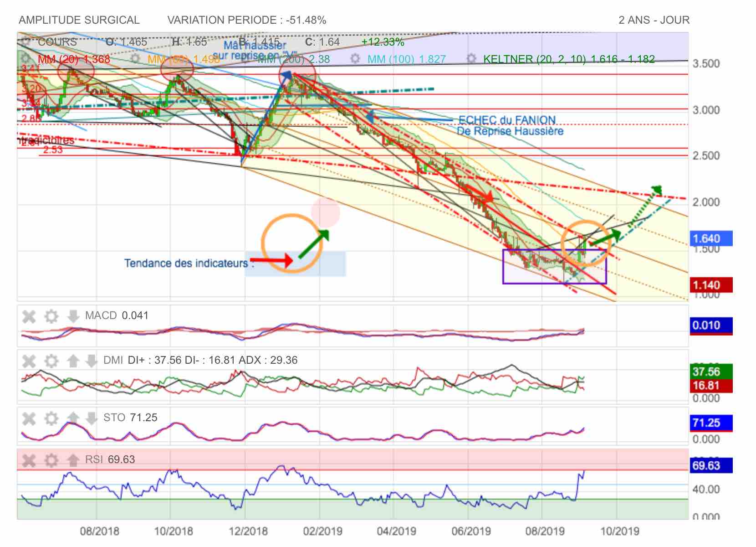
Task: Click the 2.000 price axis label
Action: [x=706, y=202]
